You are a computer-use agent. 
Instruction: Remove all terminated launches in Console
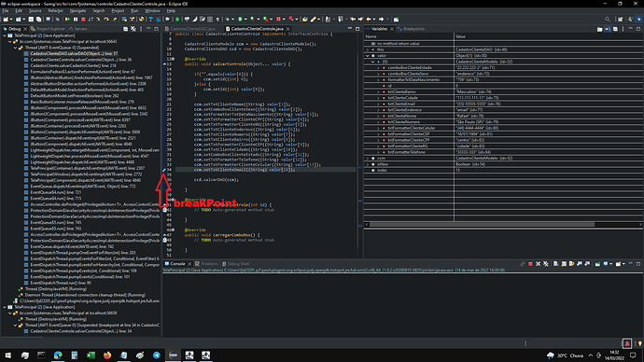[x=546, y=264]
